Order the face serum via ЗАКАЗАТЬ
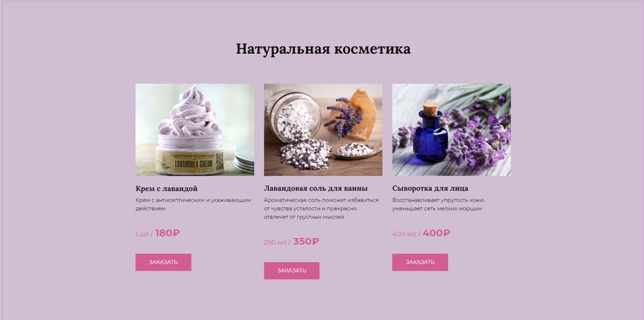Image resolution: width=644 pixels, height=320 pixels. pos(419,262)
